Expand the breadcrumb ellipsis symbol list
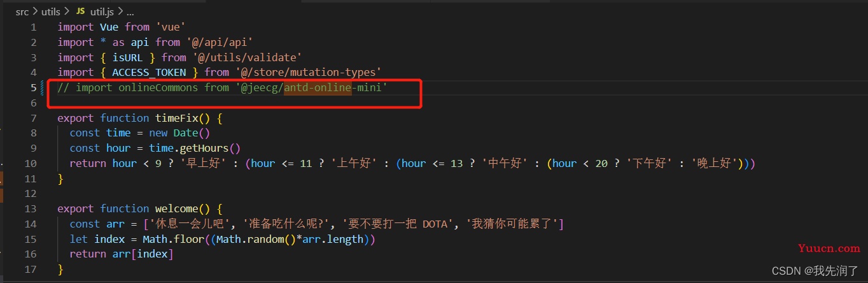 130,11
